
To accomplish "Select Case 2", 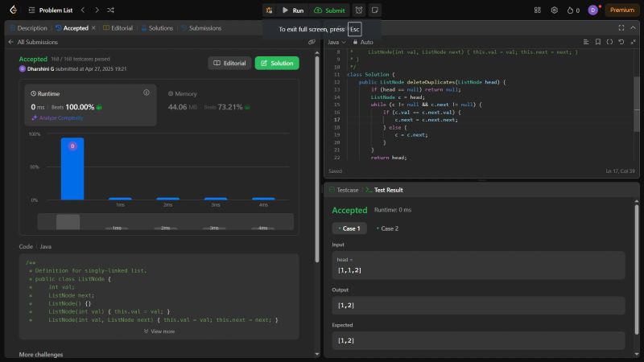I will coord(387,228).
